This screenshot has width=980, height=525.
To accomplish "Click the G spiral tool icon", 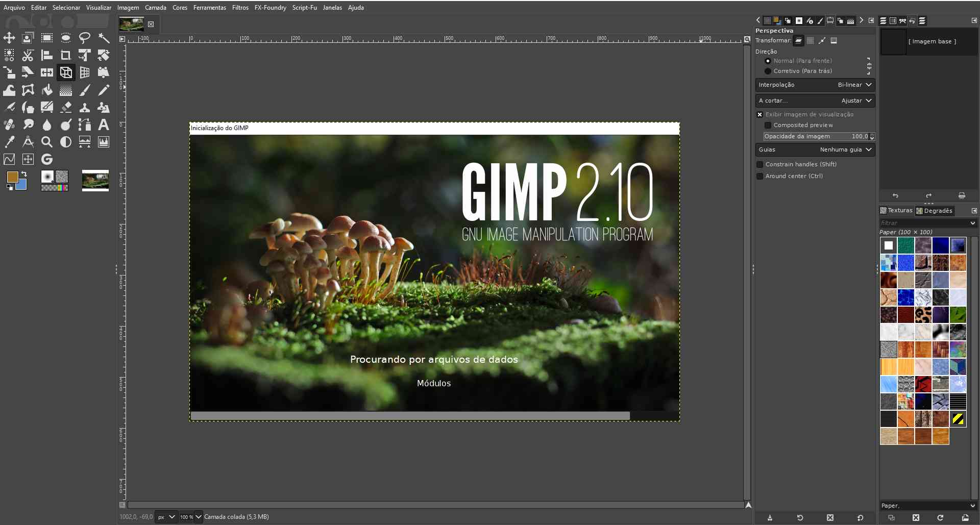I will pyautogui.click(x=47, y=159).
